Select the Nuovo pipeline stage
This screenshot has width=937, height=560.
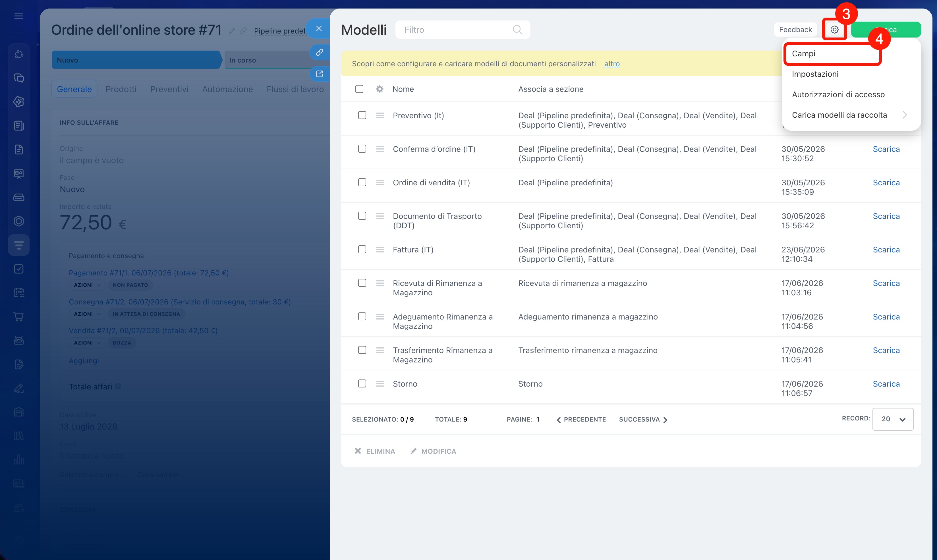click(x=137, y=60)
